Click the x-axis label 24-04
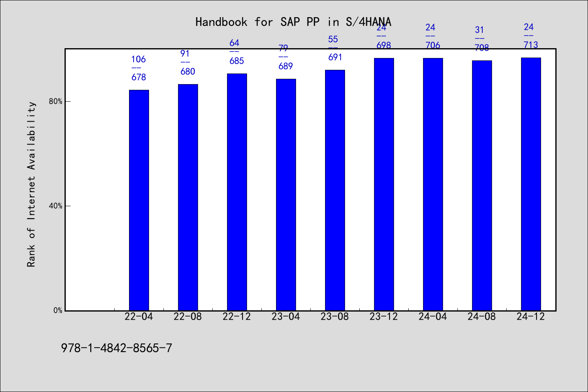Screen dimensions: 588x392 pyautogui.click(x=433, y=317)
